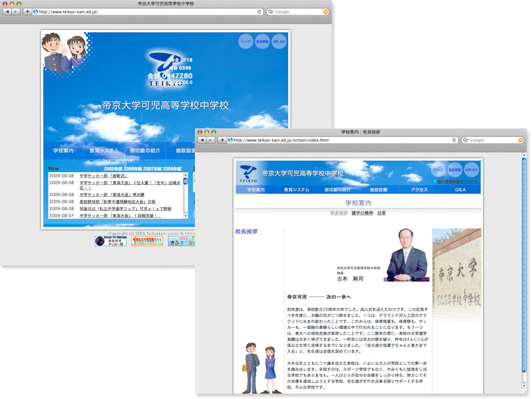Select 教育システム in the home page navigation bar

point(104,151)
